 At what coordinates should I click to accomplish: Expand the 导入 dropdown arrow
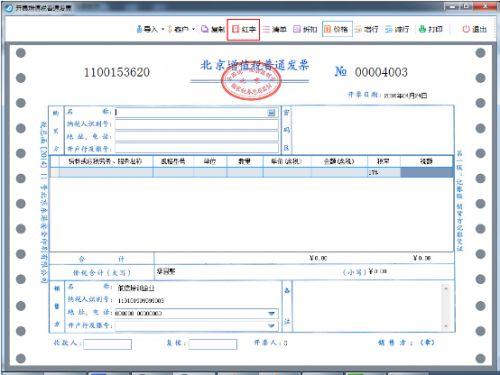tap(163, 29)
